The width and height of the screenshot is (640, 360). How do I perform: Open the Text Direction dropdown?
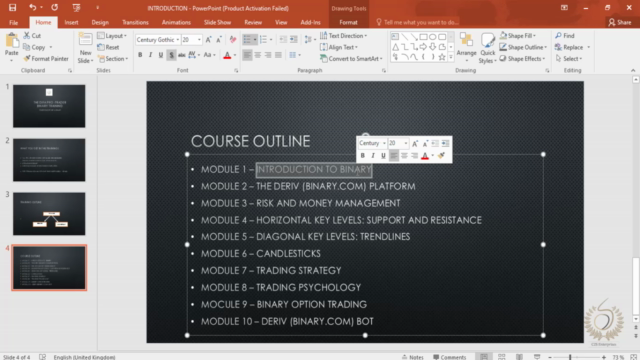(343, 36)
